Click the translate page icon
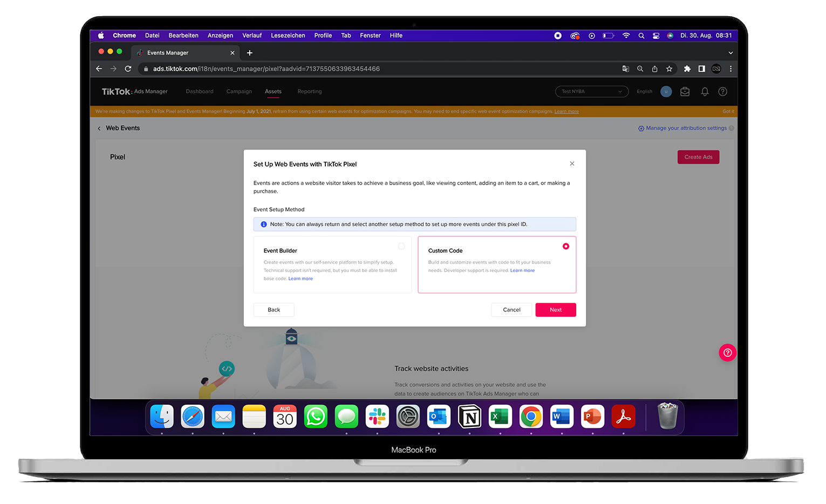Viewport: 826px width, 504px height. (625, 69)
